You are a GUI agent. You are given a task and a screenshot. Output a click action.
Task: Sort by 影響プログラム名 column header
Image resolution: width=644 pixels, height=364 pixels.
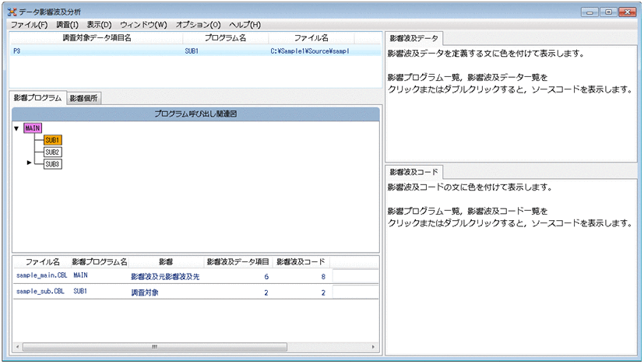point(100,262)
